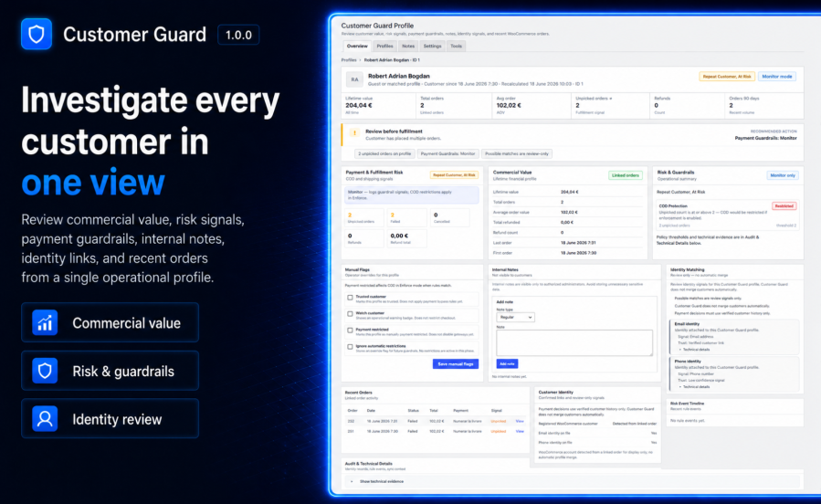This screenshot has width=821, height=504.
Task: Click the 1.0.0 version badge
Action: pos(238,35)
